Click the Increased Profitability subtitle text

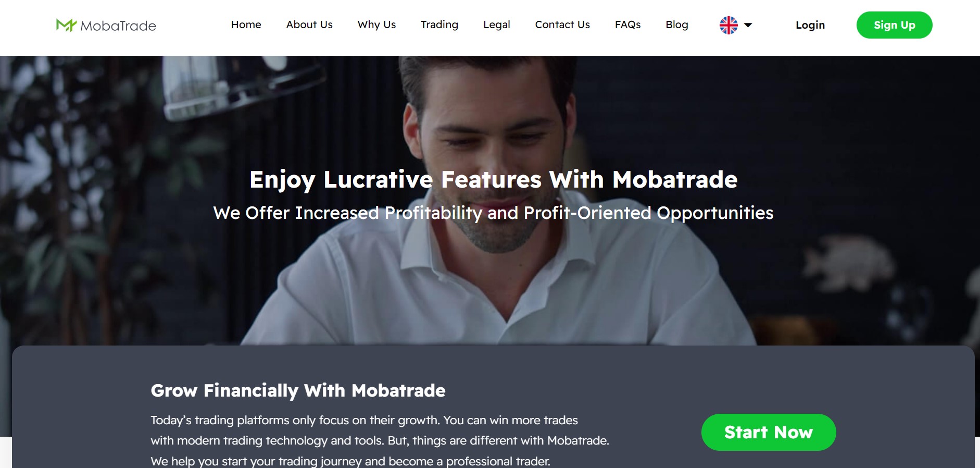pos(493,213)
